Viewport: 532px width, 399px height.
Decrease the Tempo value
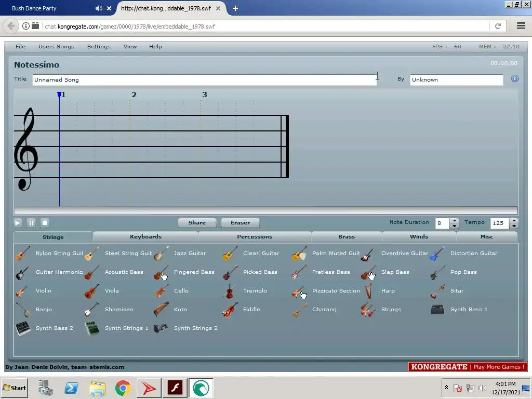pos(514,226)
